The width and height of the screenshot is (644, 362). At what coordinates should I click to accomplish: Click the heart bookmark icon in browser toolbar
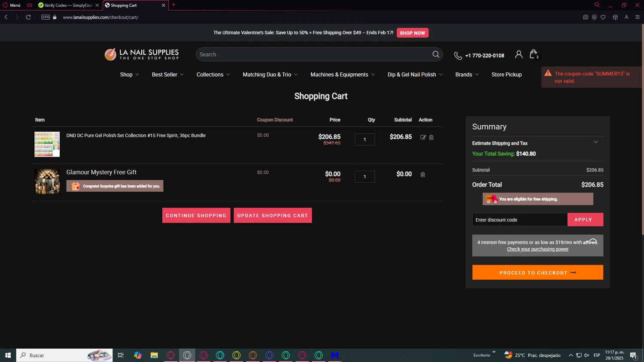point(603,17)
